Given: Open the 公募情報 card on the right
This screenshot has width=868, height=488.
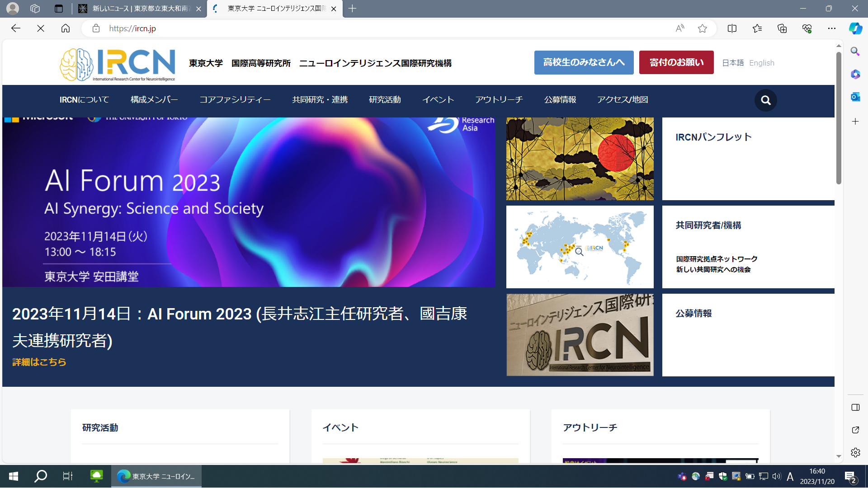Looking at the screenshot, I should [748, 335].
